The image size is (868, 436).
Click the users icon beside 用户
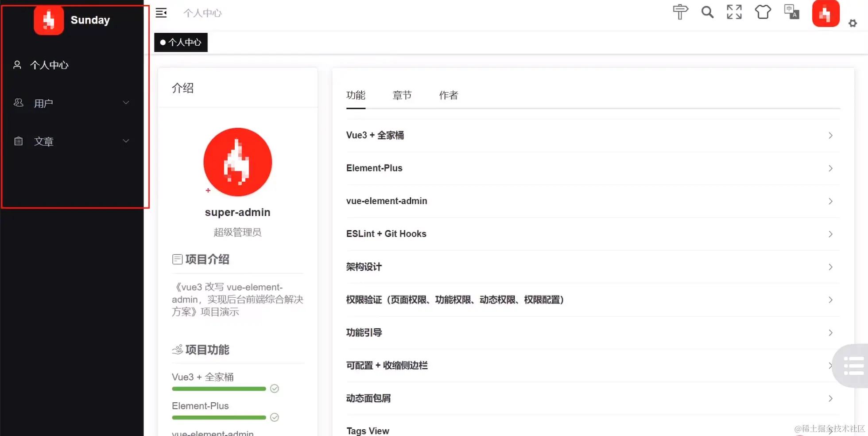18,103
